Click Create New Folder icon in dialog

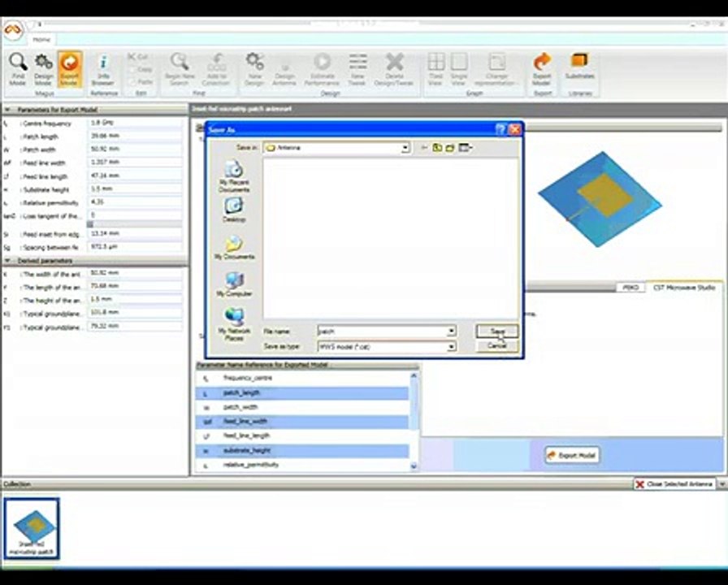[x=450, y=148]
